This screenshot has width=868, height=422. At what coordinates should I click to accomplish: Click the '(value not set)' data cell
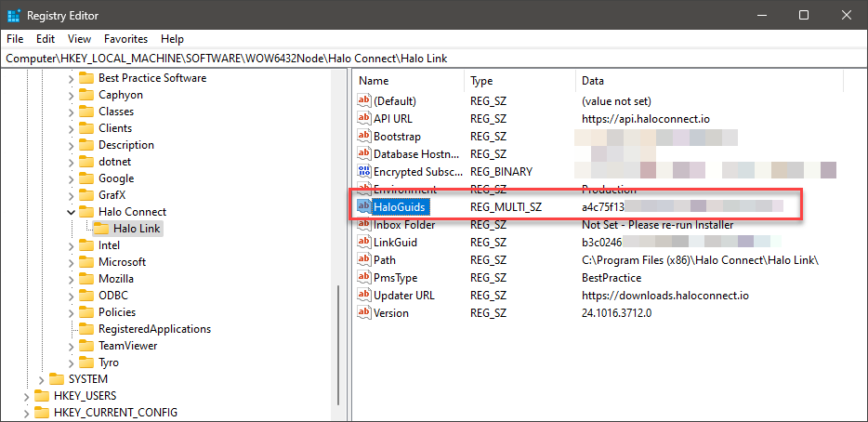pyautogui.click(x=616, y=100)
